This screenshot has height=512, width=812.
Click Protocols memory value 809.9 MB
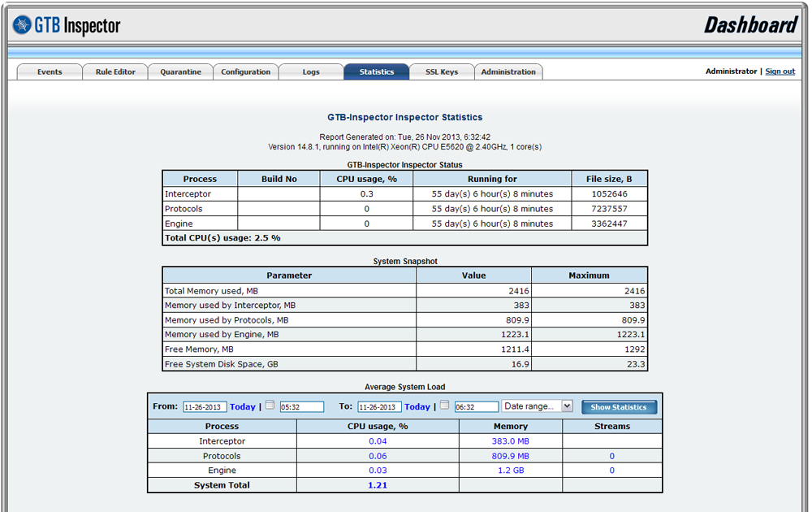click(x=510, y=456)
